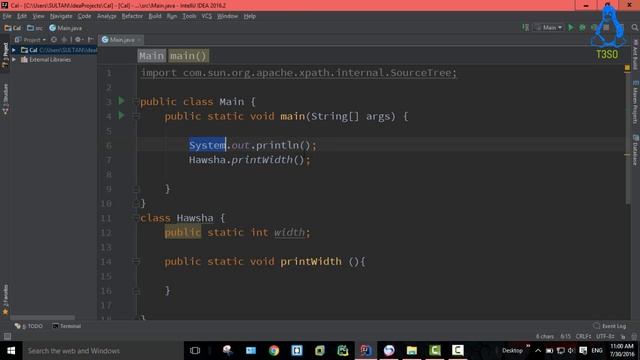Click CRLF line separator in status bar
Image resolution: width=640 pixels, height=360 pixels.
[583, 337]
